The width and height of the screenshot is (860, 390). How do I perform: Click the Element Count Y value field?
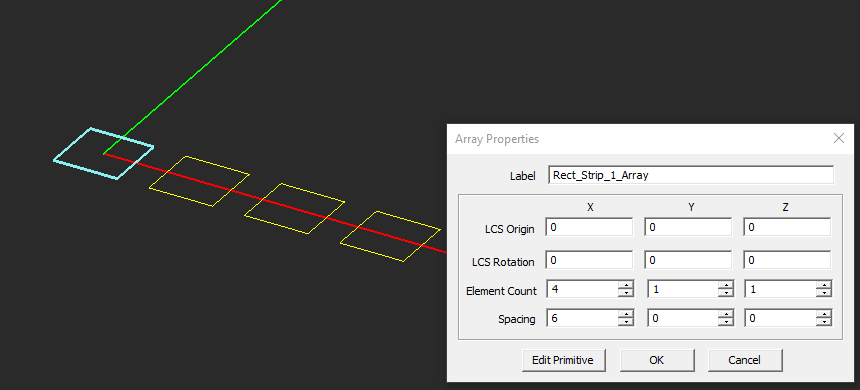[x=683, y=289]
